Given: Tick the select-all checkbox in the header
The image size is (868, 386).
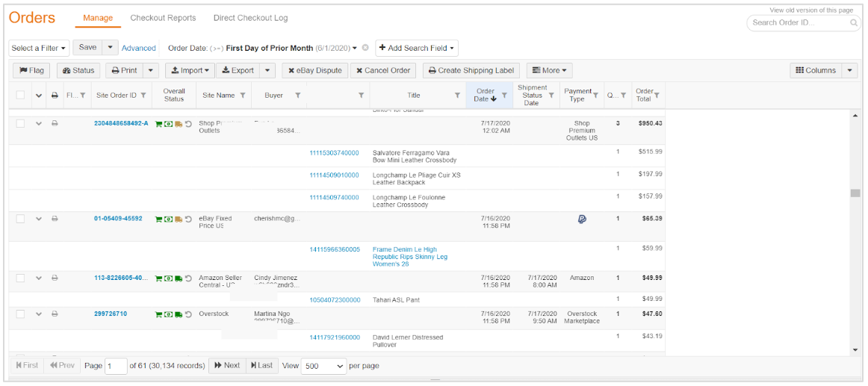Looking at the screenshot, I should coord(20,95).
